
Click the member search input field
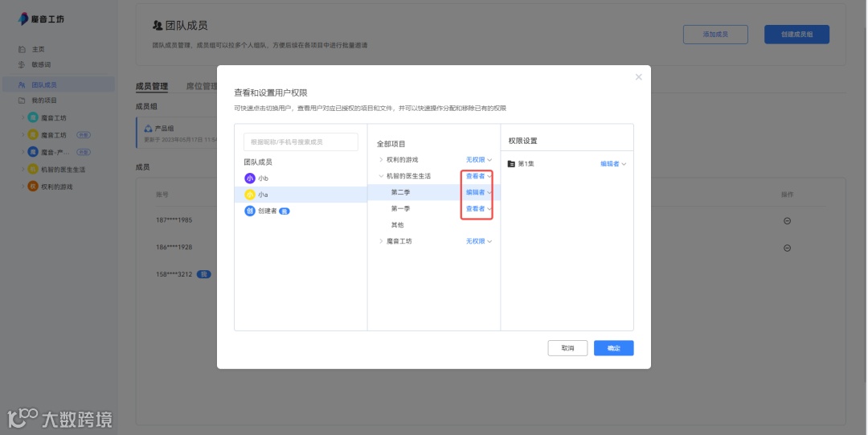(x=301, y=142)
